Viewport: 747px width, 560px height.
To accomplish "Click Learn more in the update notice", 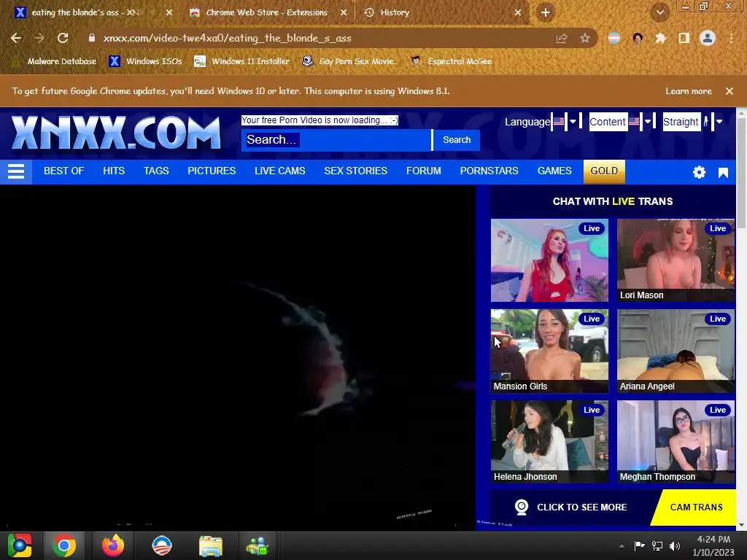I will tap(689, 91).
